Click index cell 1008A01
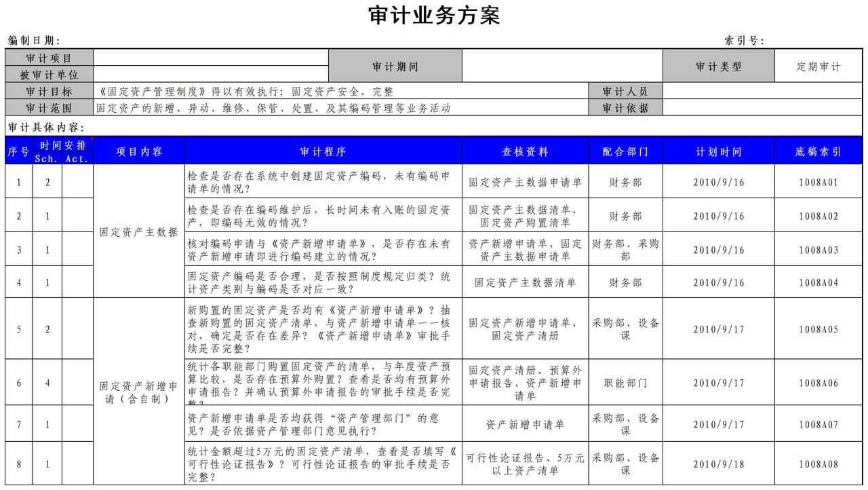The height and width of the screenshot is (490, 868). point(818,182)
